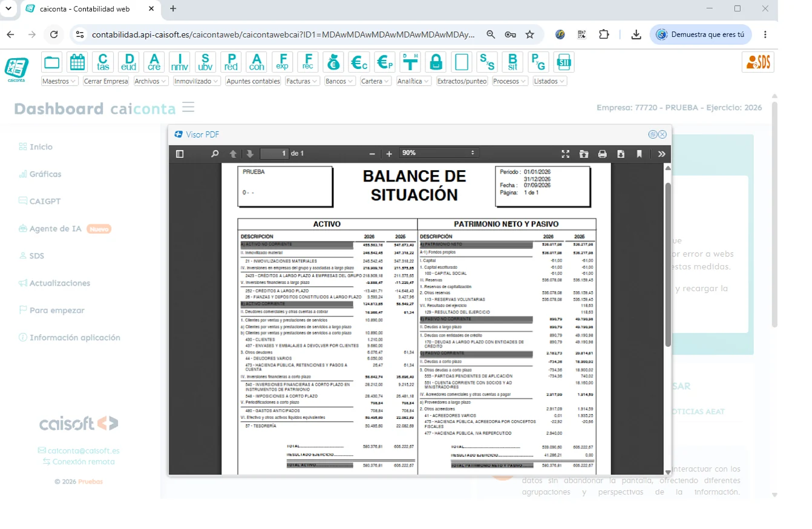812x529 pixels.
Task: Open Inicio in the sidebar
Action: (36, 146)
